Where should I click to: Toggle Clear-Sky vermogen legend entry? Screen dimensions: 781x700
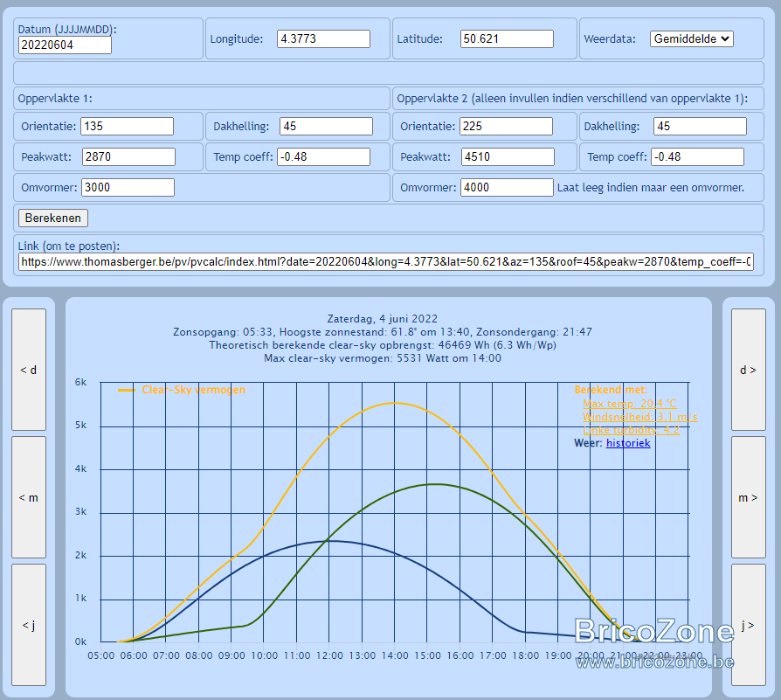(x=182, y=390)
